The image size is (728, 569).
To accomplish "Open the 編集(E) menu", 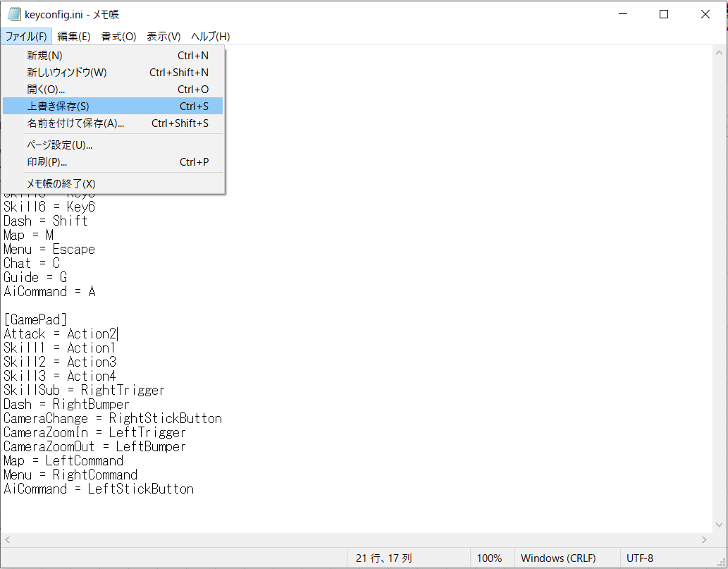I will 73,37.
